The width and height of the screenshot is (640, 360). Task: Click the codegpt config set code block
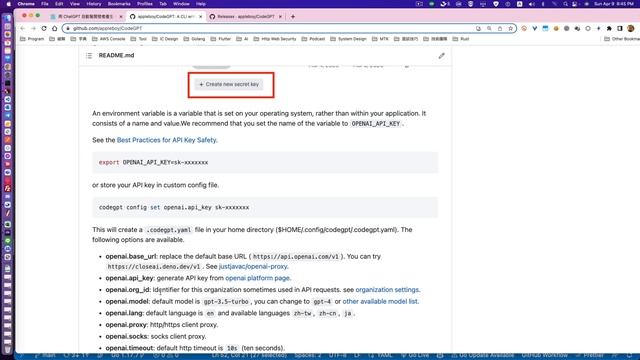[265, 207]
